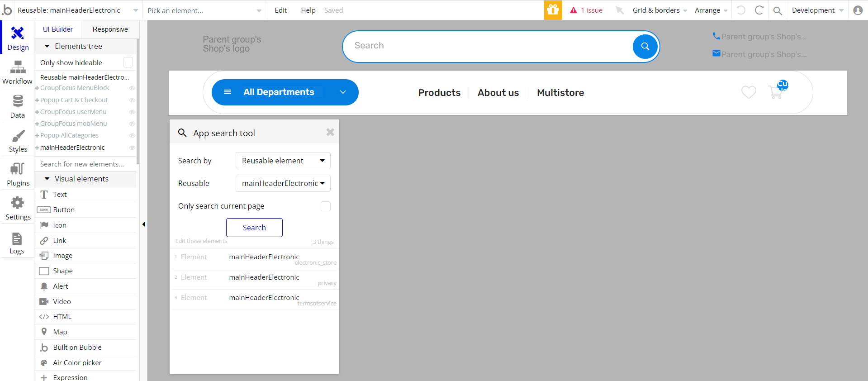The height and width of the screenshot is (381, 868).
Task: Toggle the Only show hideable checkbox
Action: click(x=128, y=62)
